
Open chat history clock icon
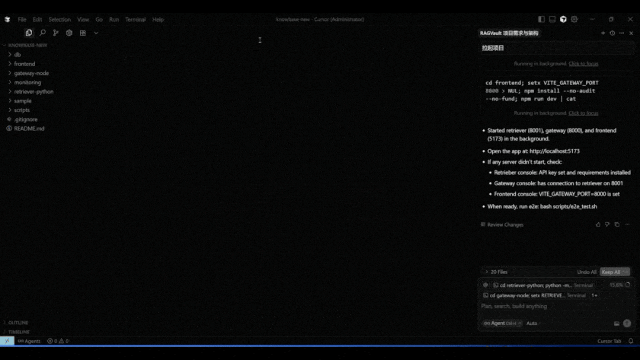point(612,33)
